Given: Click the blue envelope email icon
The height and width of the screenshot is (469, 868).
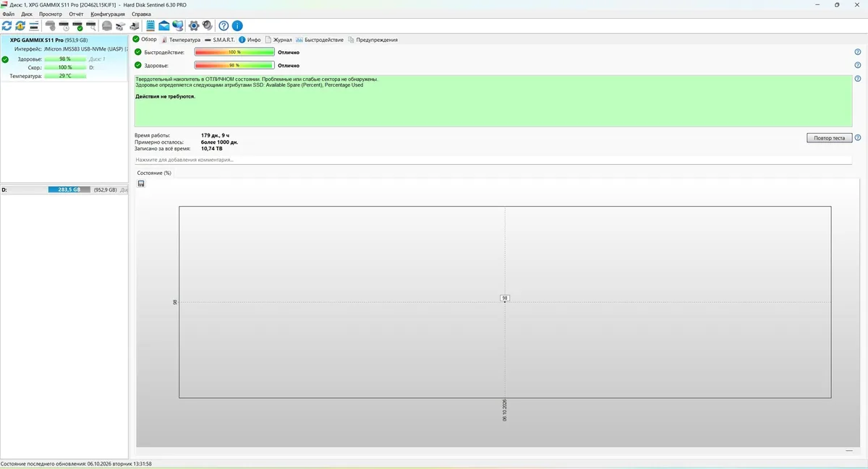Looking at the screenshot, I should (164, 26).
